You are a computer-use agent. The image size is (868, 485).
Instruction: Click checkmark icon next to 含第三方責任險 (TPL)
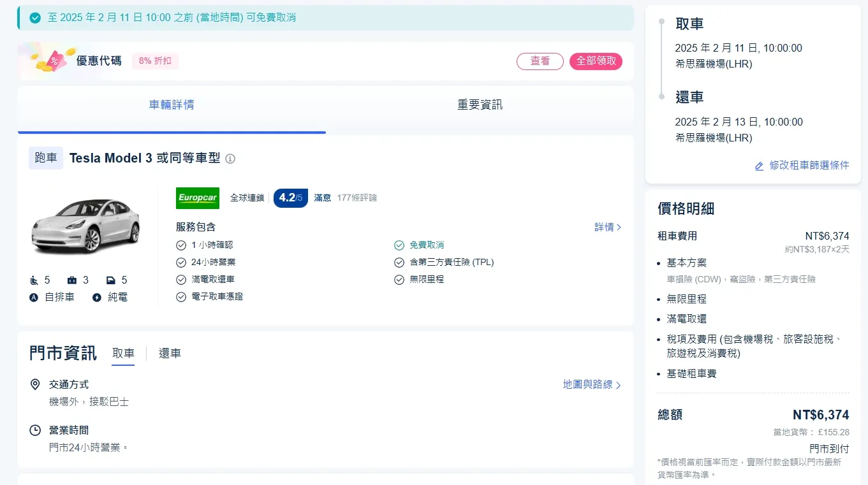pyautogui.click(x=399, y=263)
